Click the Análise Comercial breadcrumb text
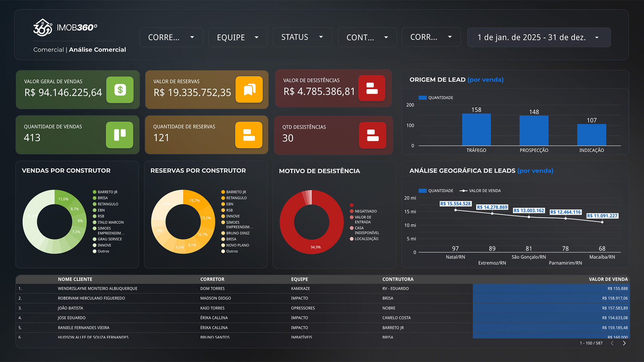This screenshot has height=362, width=644. (x=97, y=50)
